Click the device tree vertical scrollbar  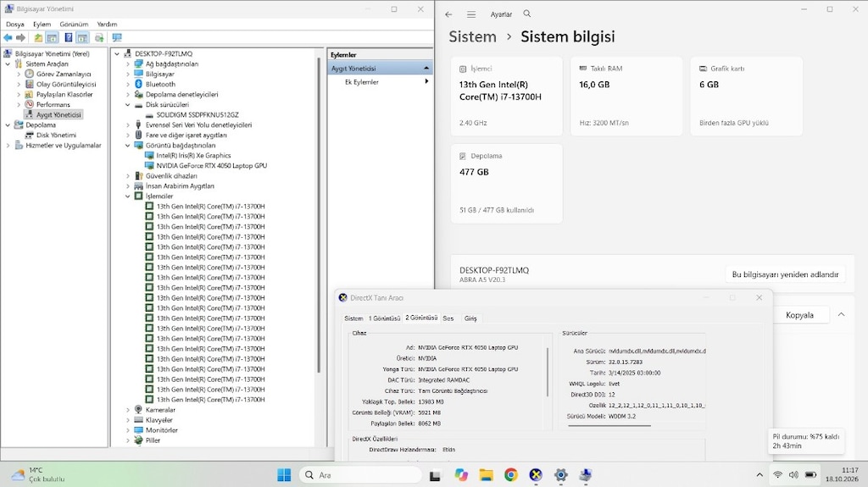pyautogui.click(x=319, y=215)
